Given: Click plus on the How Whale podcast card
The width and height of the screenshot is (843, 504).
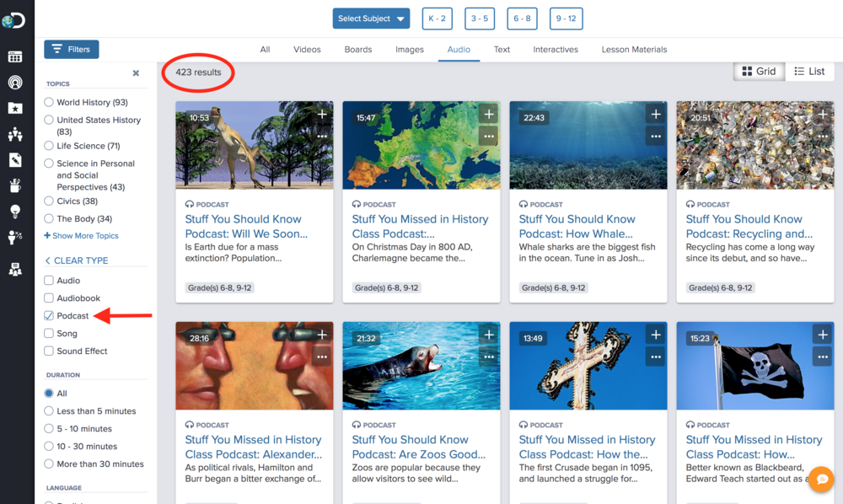Looking at the screenshot, I should pyautogui.click(x=656, y=114).
